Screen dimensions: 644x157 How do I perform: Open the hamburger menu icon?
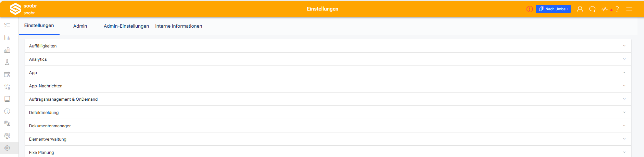coord(629,9)
